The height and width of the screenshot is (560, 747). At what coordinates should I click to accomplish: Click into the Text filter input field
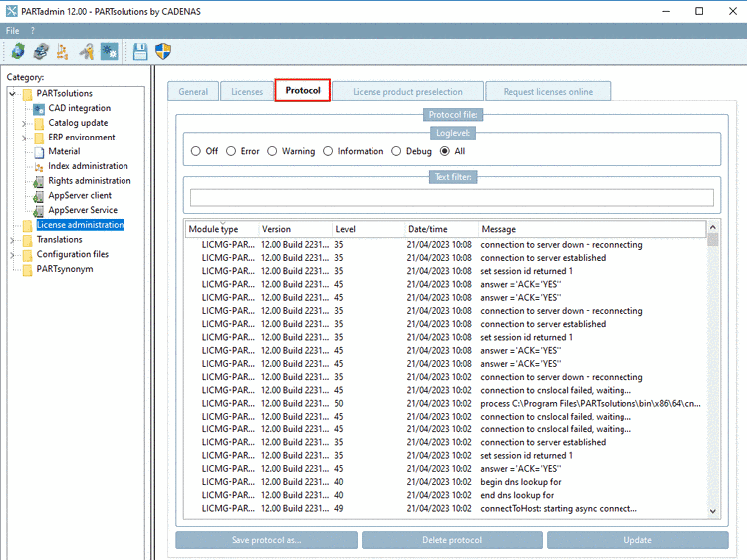(451, 197)
